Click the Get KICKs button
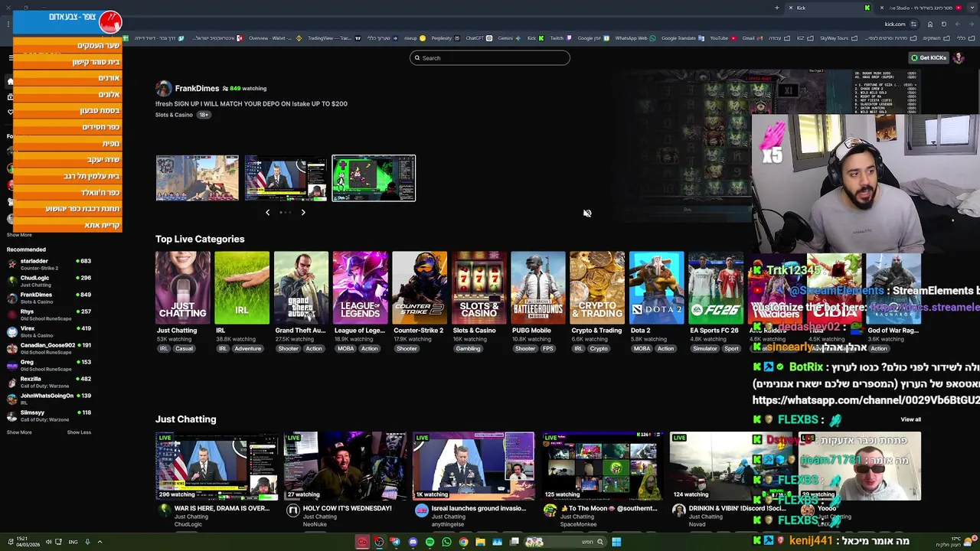 coord(929,58)
